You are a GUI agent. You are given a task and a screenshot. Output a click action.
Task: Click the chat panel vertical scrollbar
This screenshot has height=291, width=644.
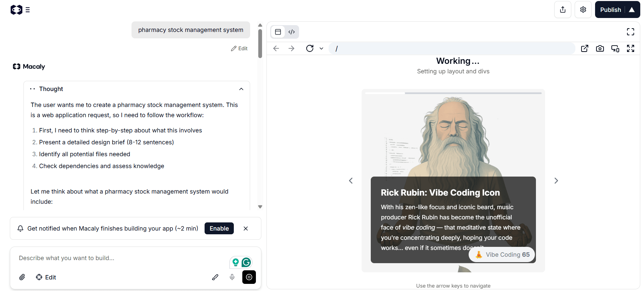tap(260, 44)
